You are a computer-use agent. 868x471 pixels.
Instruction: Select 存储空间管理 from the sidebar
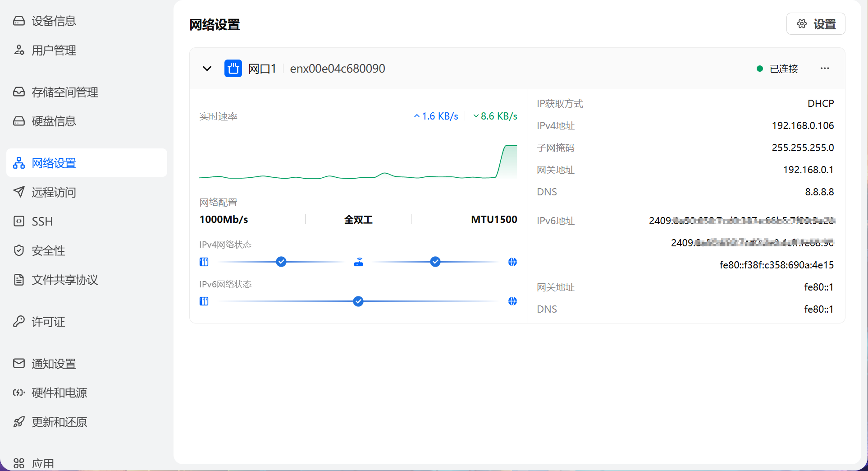pos(64,92)
